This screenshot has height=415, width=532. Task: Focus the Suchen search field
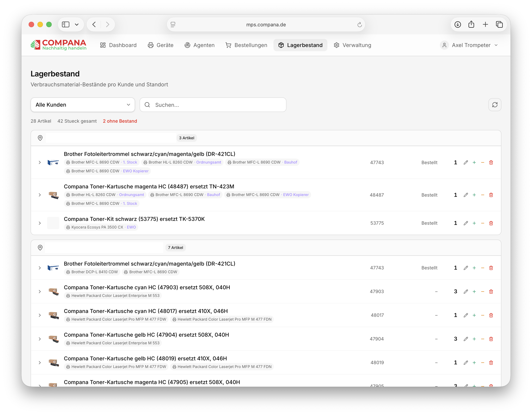click(x=213, y=105)
